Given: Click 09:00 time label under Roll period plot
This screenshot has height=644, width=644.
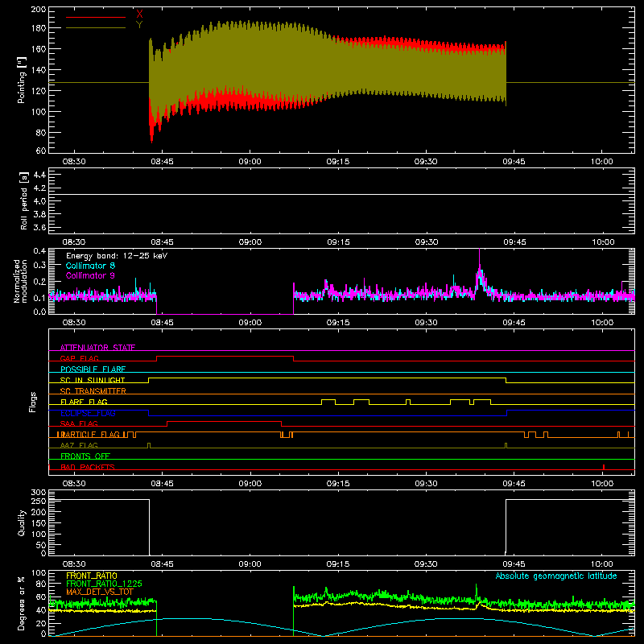Looking at the screenshot, I should pos(250,242).
